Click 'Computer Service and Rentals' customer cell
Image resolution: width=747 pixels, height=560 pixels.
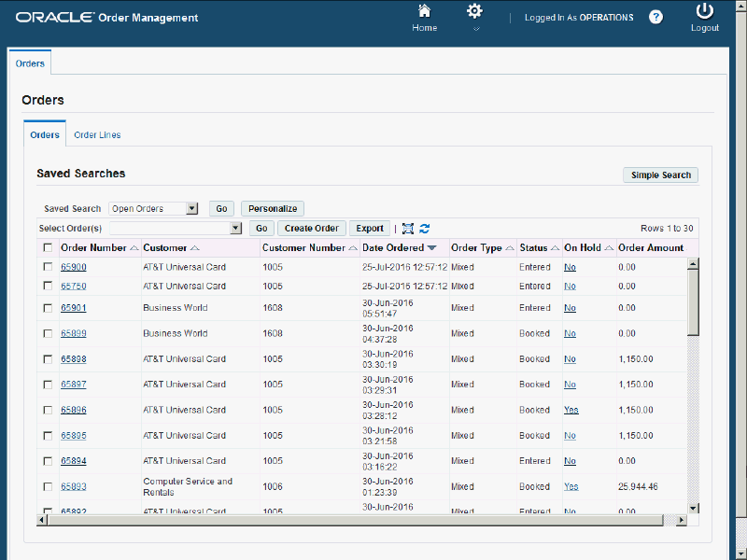click(188, 486)
